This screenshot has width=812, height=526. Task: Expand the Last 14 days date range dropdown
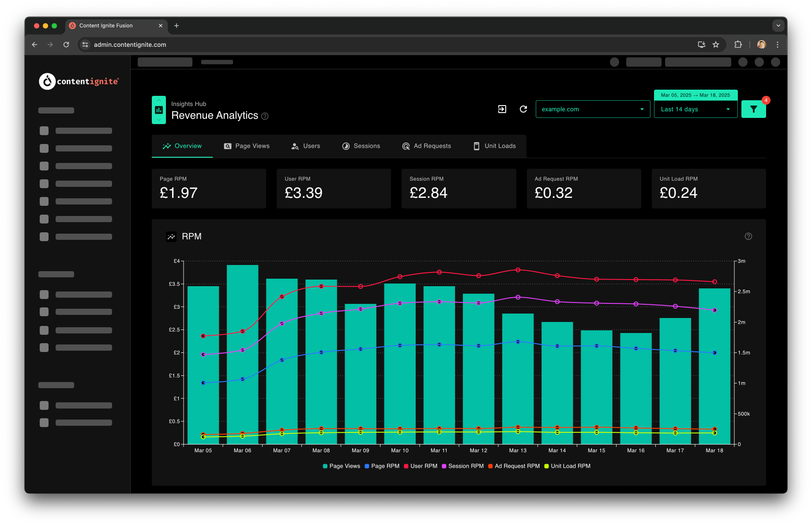click(x=695, y=109)
